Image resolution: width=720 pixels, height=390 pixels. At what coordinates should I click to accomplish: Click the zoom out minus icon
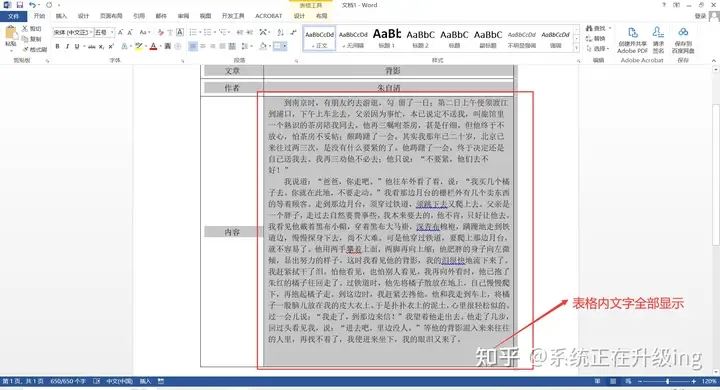point(640,381)
